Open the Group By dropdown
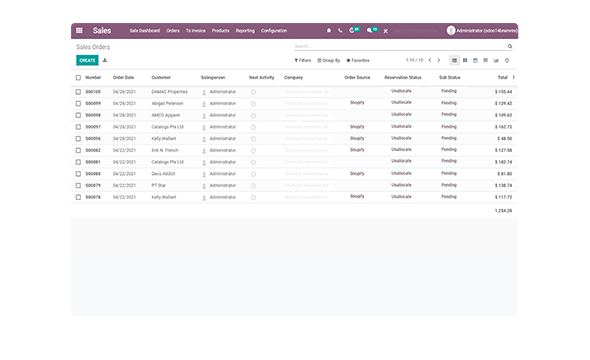 coord(328,60)
